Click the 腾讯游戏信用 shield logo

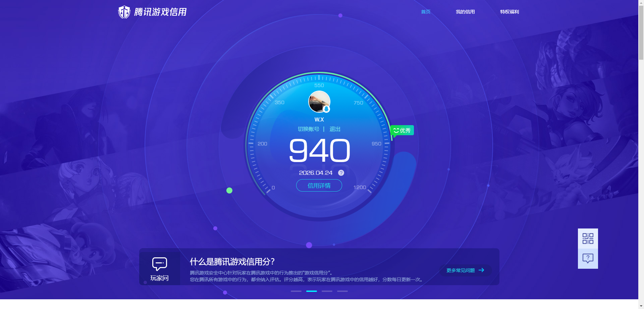click(x=124, y=11)
